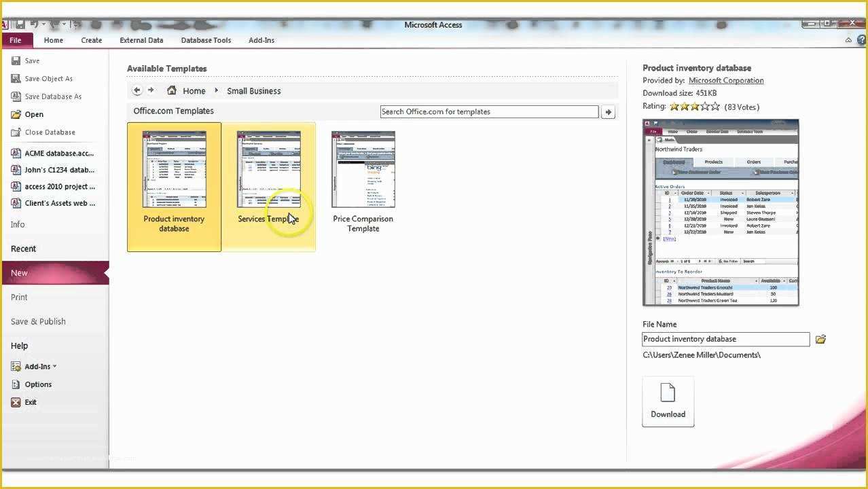This screenshot has width=868, height=489.
Task: Open the Options dialog
Action: 31,384
